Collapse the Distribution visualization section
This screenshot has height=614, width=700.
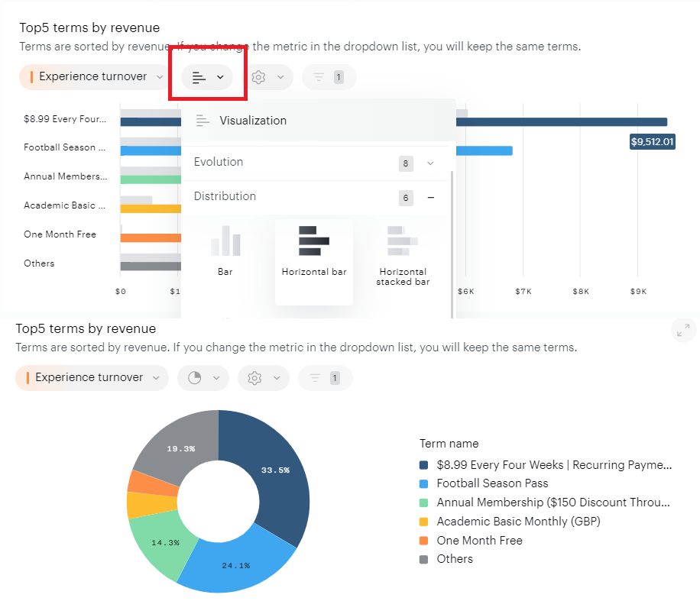click(431, 198)
